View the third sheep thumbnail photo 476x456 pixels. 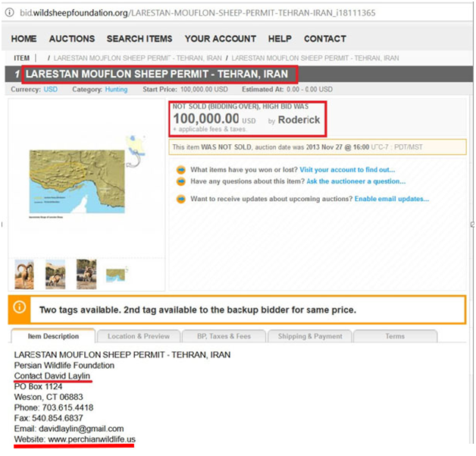(x=86, y=274)
